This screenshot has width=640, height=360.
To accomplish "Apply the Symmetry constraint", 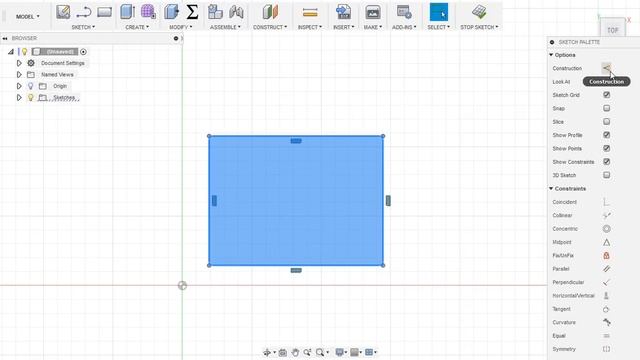I will tap(607, 349).
